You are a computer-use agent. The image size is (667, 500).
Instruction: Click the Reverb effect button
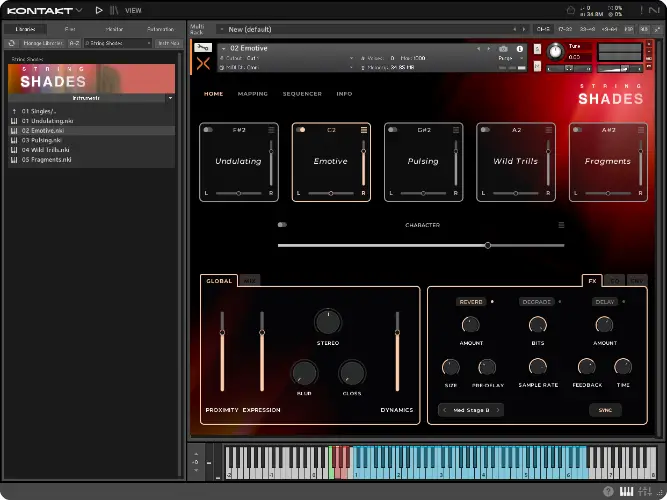[x=471, y=301]
